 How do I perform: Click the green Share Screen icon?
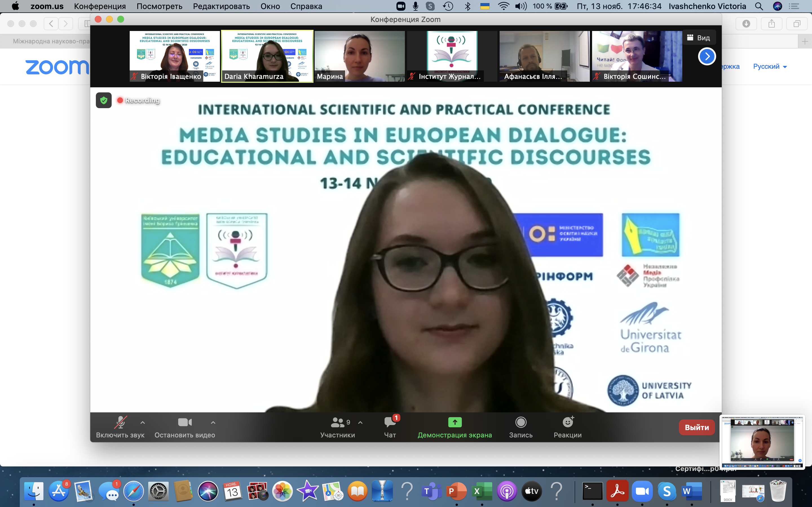[455, 422]
